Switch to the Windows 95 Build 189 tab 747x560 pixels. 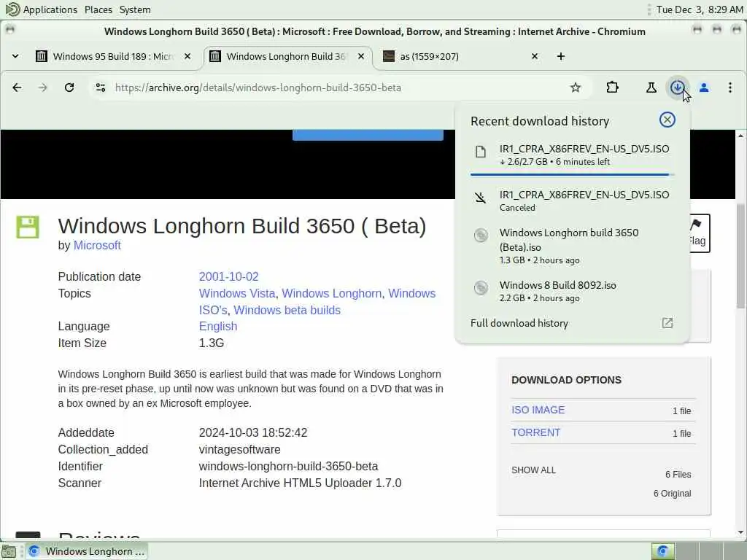112,56
